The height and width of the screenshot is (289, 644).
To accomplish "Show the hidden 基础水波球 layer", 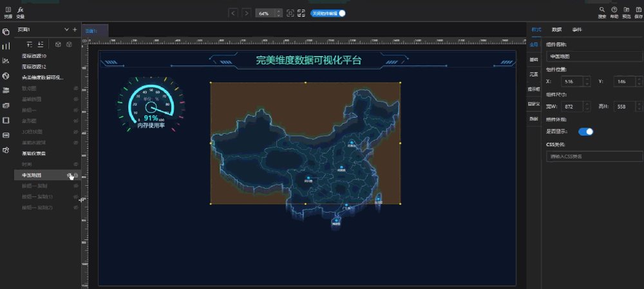I will (x=75, y=142).
